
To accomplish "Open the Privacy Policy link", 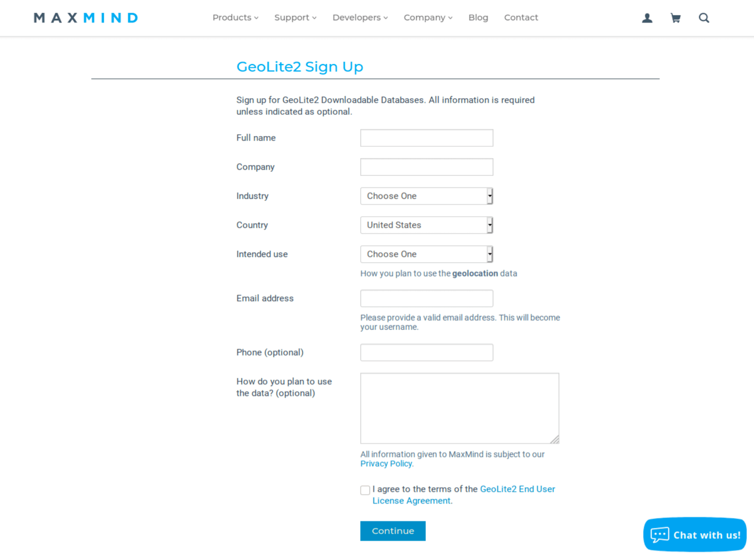I will click(x=386, y=463).
